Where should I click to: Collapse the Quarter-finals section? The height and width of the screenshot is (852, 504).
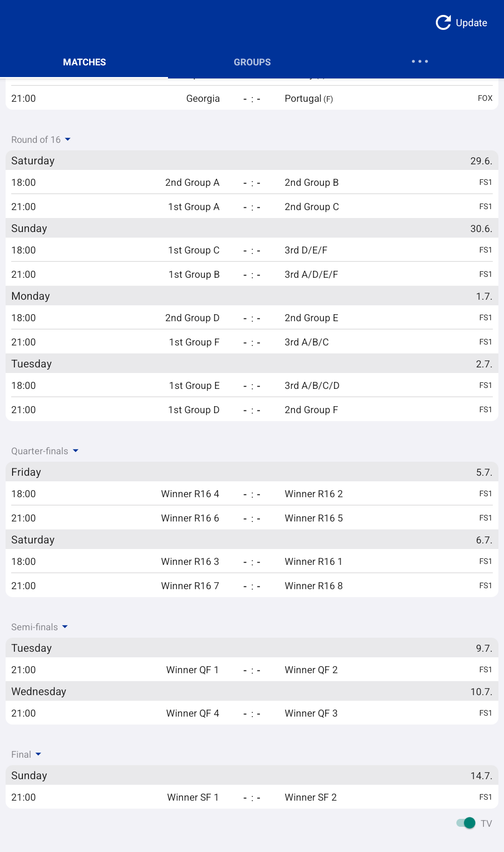click(x=76, y=451)
